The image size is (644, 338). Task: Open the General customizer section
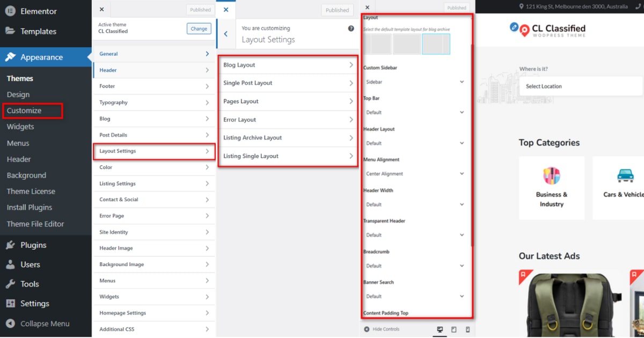tap(154, 54)
